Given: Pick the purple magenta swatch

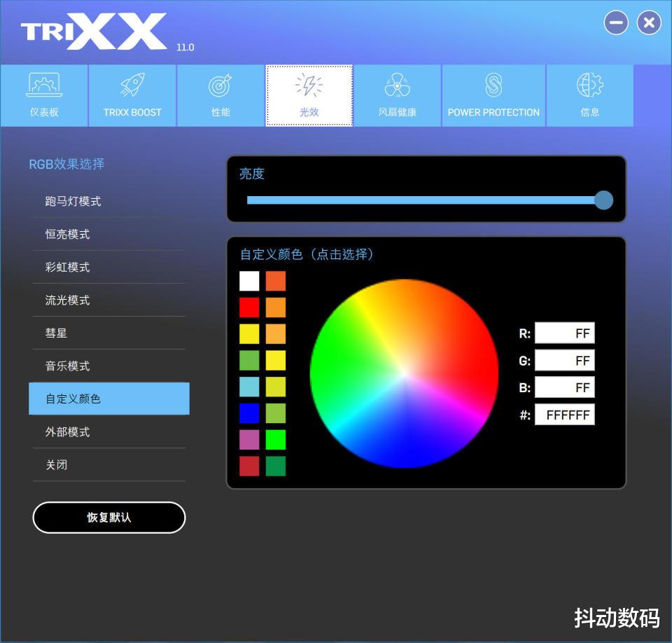Looking at the screenshot, I should [249, 440].
